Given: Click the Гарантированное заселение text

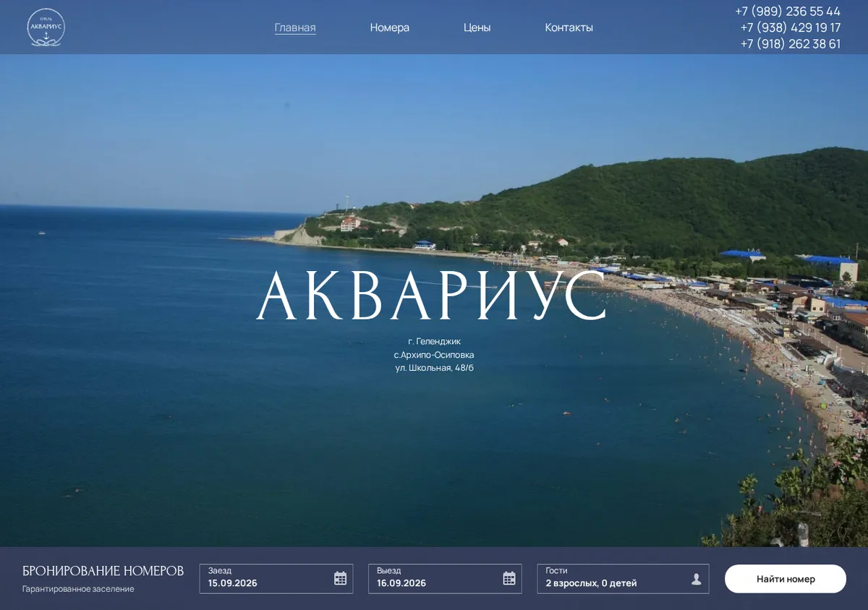Looking at the screenshot, I should (x=78, y=589).
